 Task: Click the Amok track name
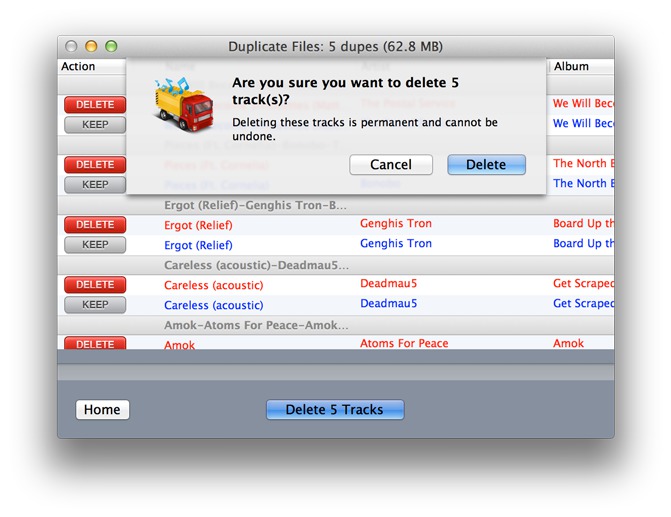[179, 344]
